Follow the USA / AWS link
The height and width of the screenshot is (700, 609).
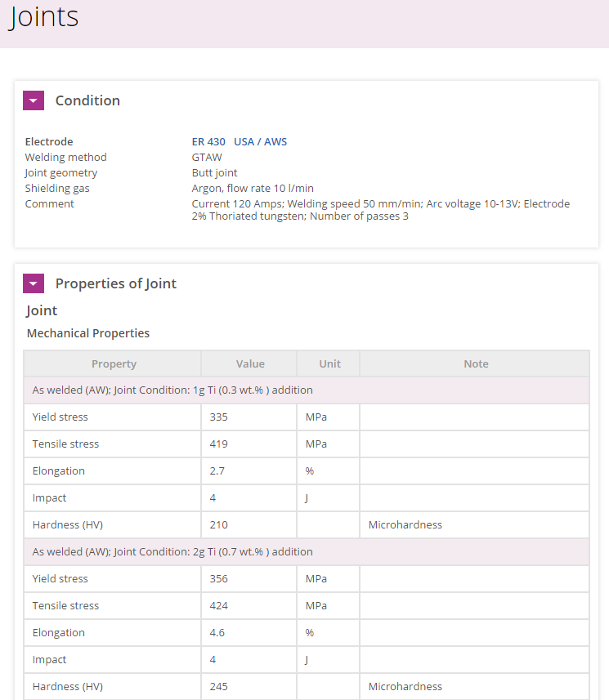tap(260, 141)
